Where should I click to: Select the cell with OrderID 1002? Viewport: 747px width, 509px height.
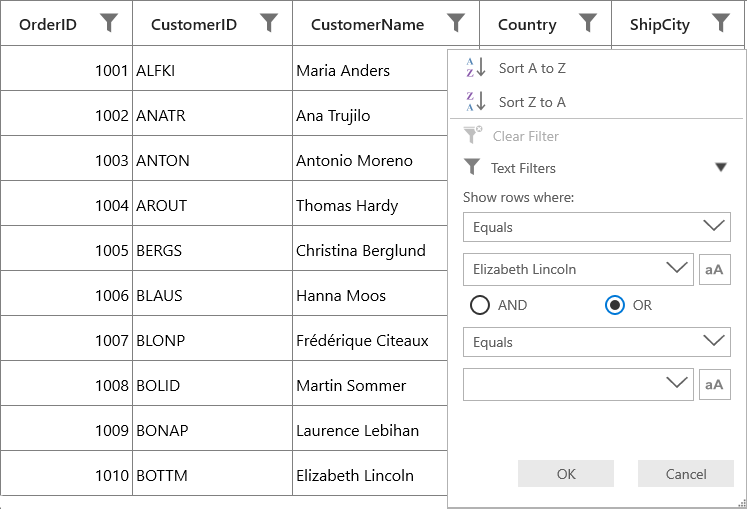pos(66,113)
